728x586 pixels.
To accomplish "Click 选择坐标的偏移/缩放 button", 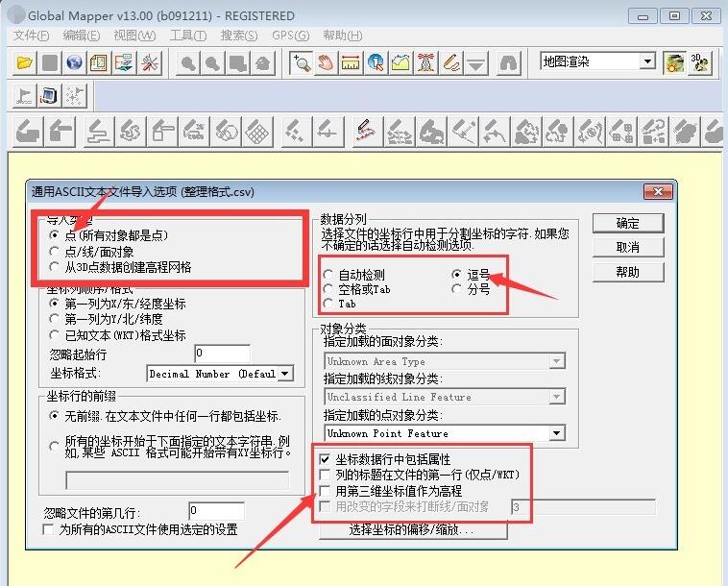I will [413, 530].
